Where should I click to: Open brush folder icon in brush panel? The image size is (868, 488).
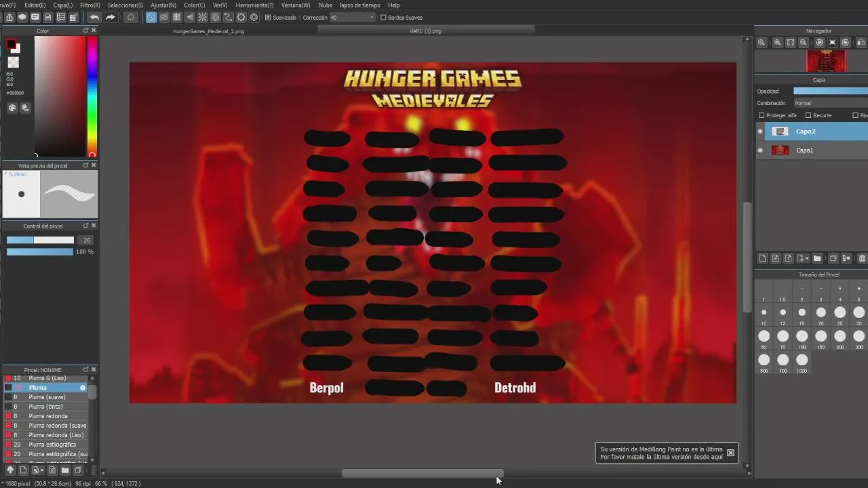click(65, 470)
